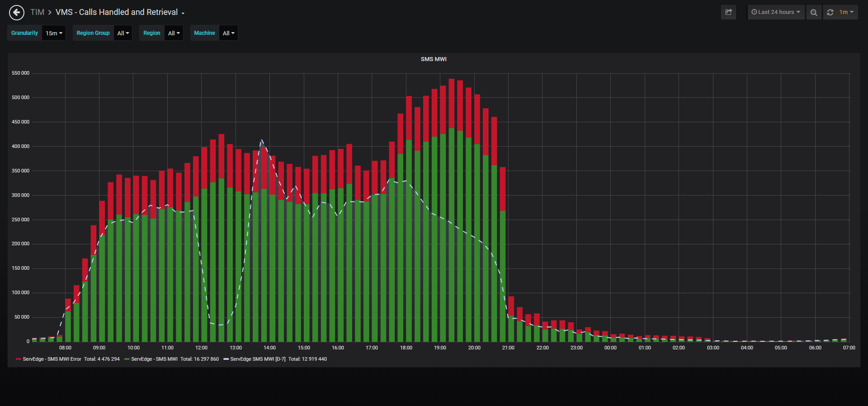Click the Granularity label
The image size is (868, 406).
pyautogui.click(x=24, y=33)
